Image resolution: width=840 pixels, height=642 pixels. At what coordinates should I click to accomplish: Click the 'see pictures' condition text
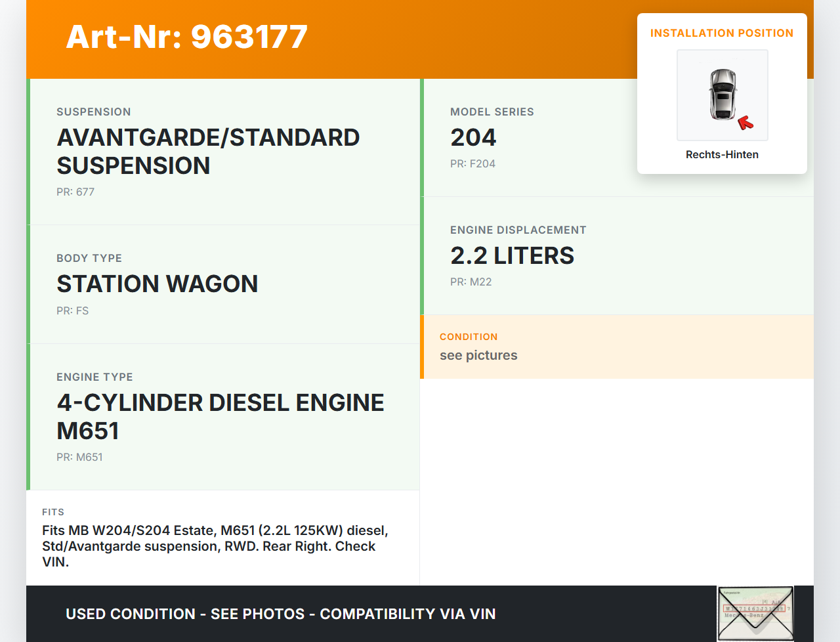coord(478,356)
